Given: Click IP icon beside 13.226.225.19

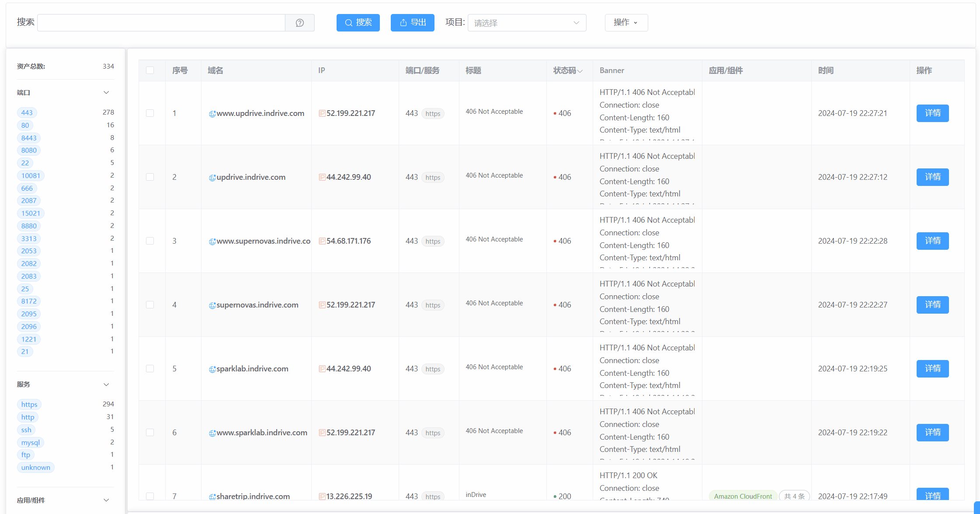Looking at the screenshot, I should (x=322, y=497).
